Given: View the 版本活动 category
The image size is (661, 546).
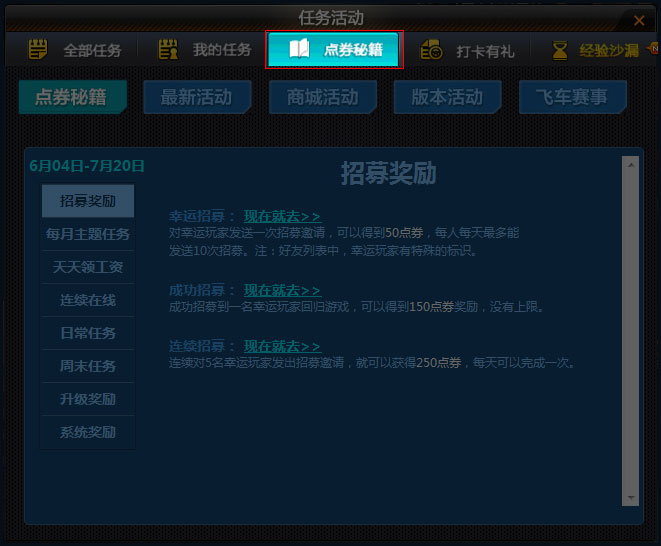Looking at the screenshot, I should coord(448,97).
